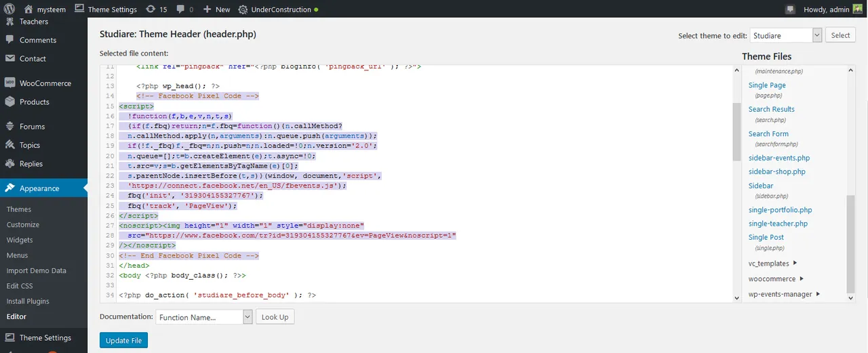The width and height of the screenshot is (868, 353).
Task: Click the admin avatar image
Action: tap(857, 9)
